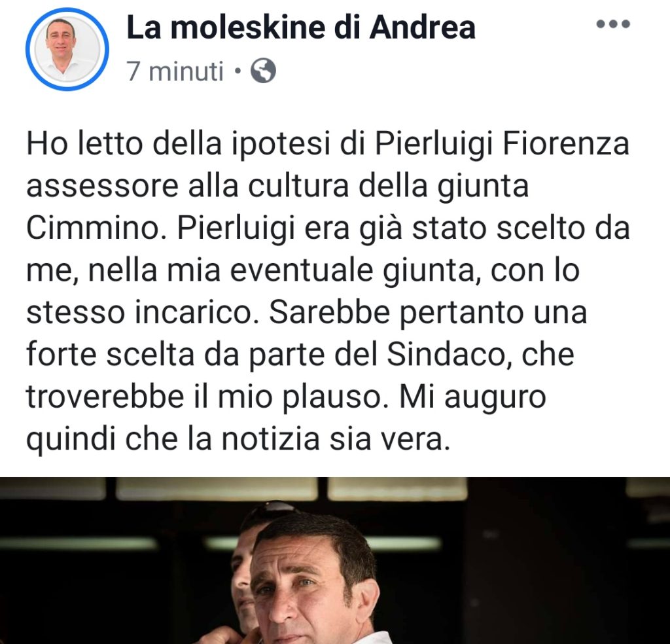Click the globe public-audience icon
This screenshot has width=670, height=644.
click(263, 71)
